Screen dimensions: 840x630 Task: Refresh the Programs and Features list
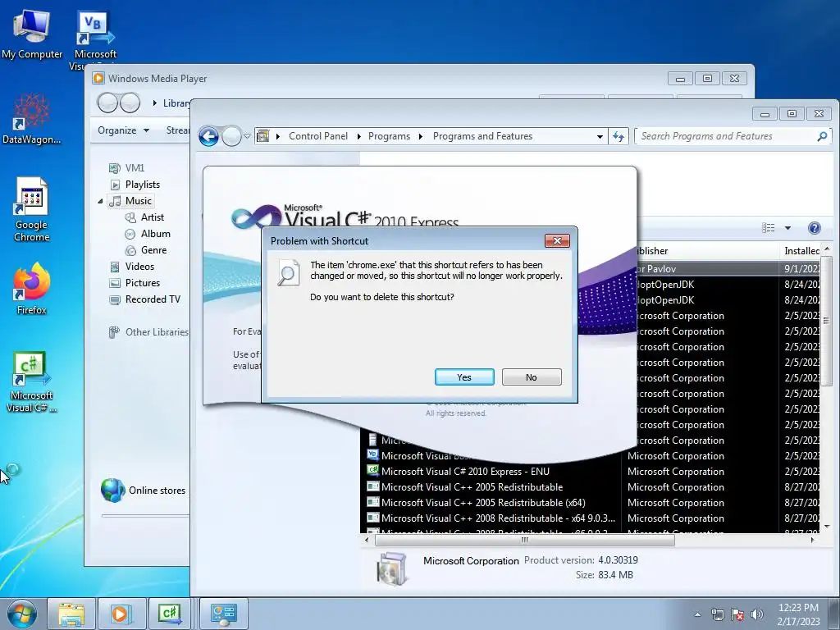619,137
